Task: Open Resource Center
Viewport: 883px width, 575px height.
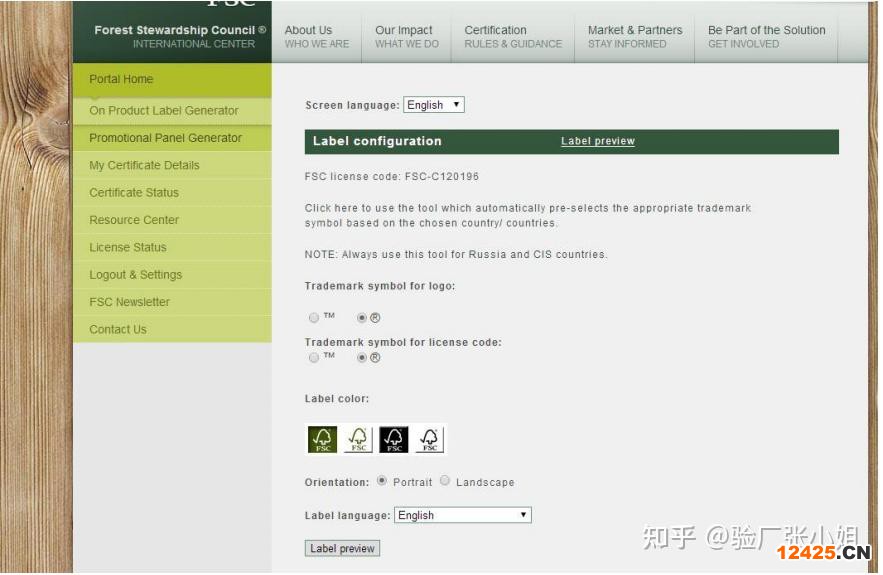Action: (173, 221)
